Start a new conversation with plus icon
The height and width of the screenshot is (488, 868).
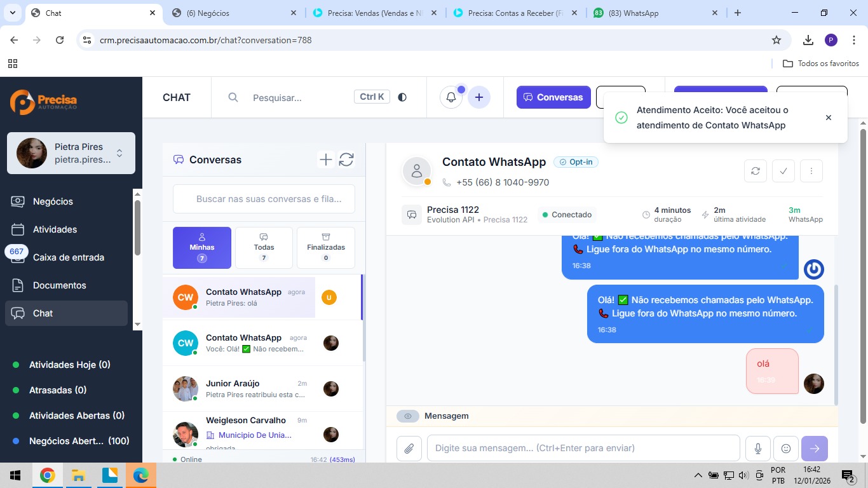325,159
